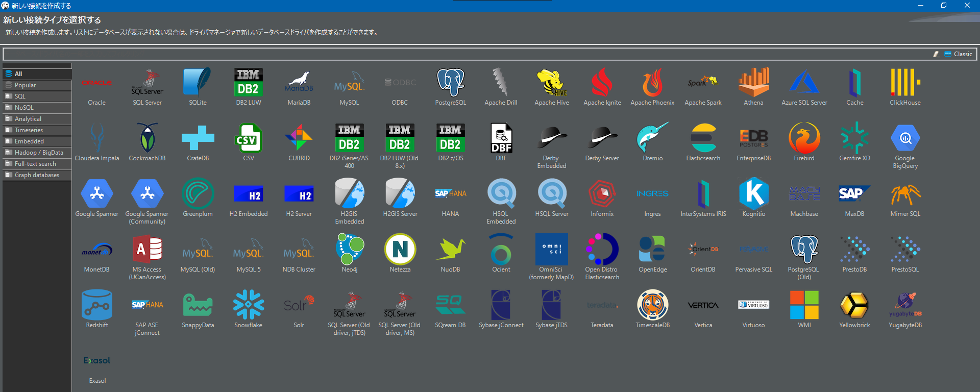This screenshot has width=980, height=392.
Task: Select the Apache Phoenix icon
Action: pyautogui.click(x=652, y=83)
